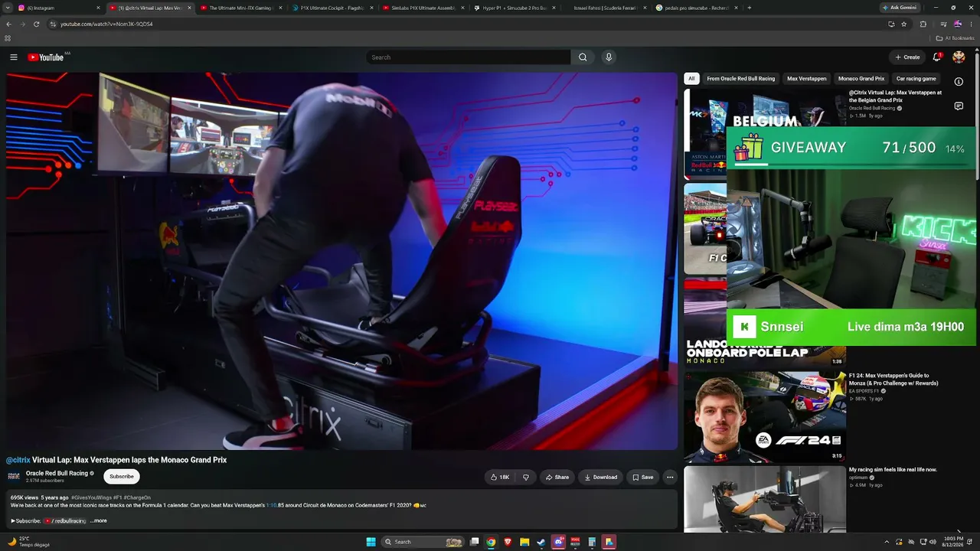Dislike the Virtual Lap video

tap(525, 478)
